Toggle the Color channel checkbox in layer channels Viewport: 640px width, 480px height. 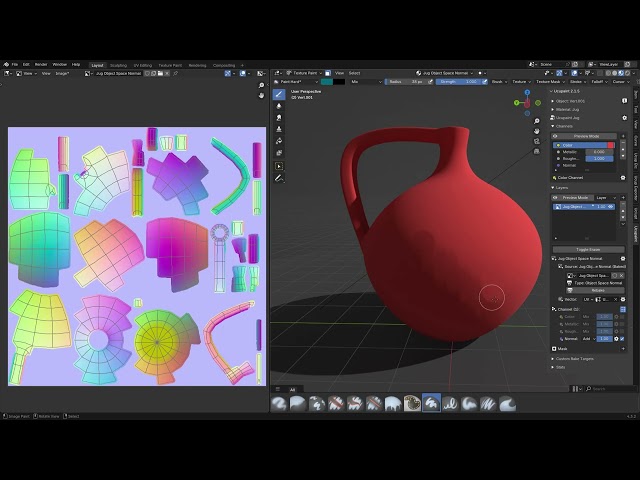622,317
